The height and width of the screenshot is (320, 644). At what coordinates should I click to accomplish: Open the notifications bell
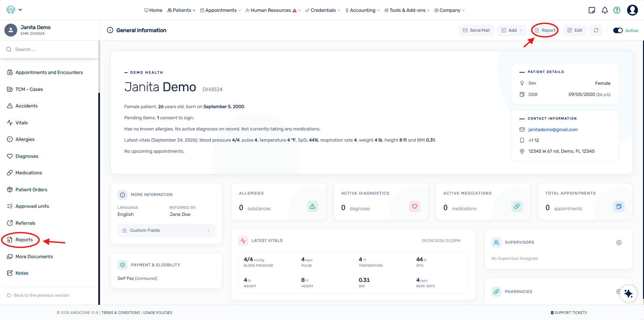coord(605,10)
